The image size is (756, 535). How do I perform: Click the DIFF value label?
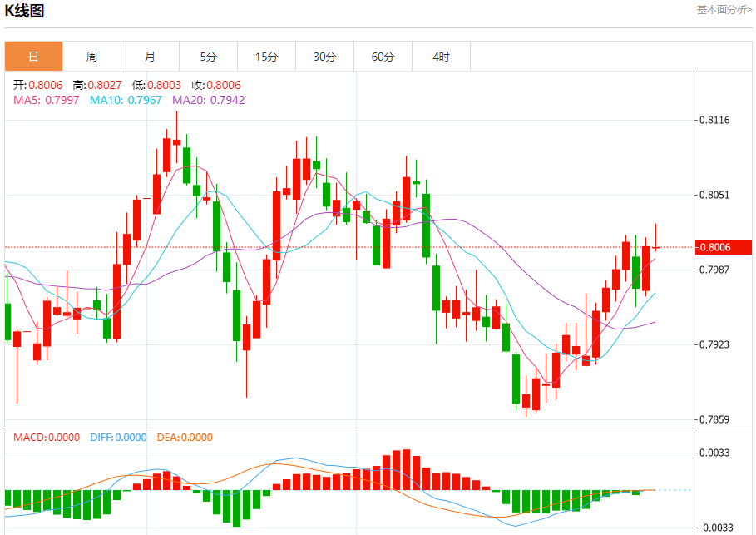(118, 437)
